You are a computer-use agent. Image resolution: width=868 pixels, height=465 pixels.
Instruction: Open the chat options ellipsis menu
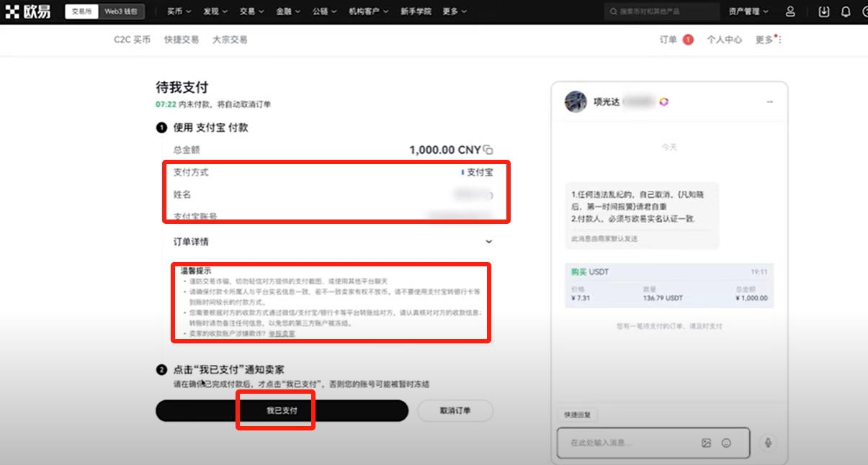(769, 101)
